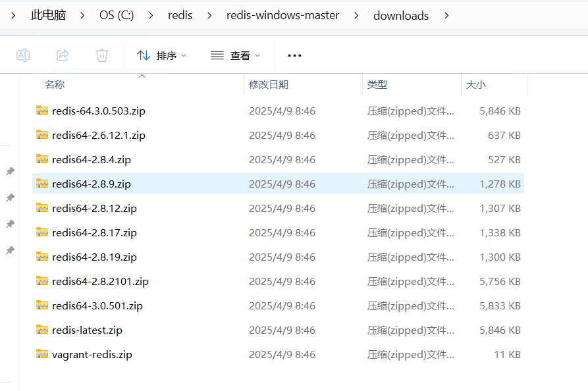Image resolution: width=588 pixels, height=391 pixels.
Task: Select file redis64-2.8.12.zip
Action: click(278, 209)
